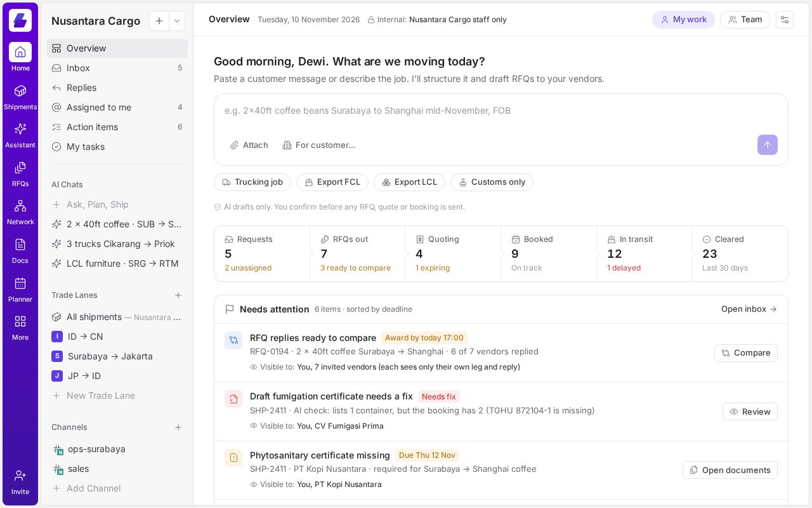Click the Compare button for RFQ-0194
Image resolution: width=812 pixels, height=508 pixels.
pyautogui.click(x=746, y=353)
